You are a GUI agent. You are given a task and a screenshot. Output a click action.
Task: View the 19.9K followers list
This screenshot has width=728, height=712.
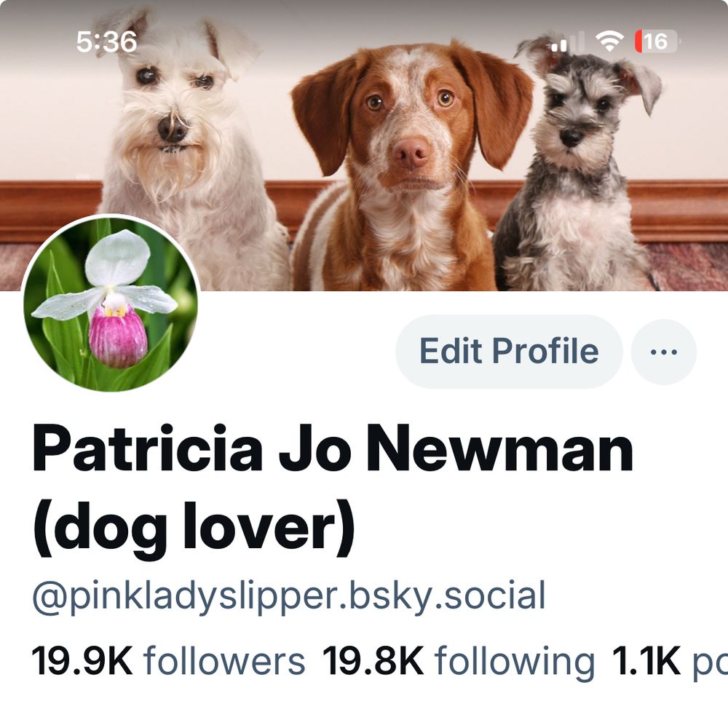(169, 661)
